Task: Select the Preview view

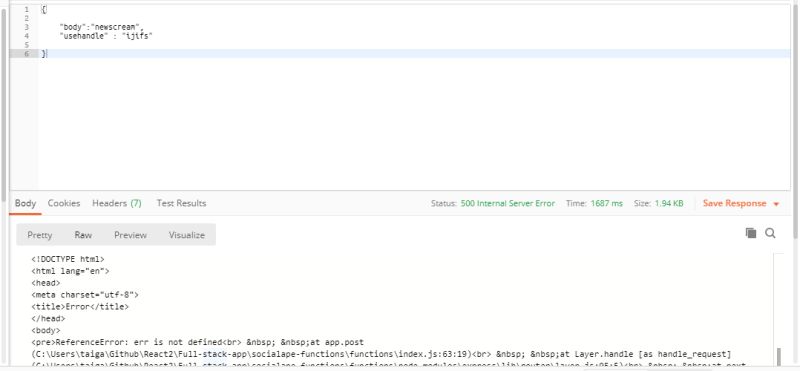Action: 130,235
